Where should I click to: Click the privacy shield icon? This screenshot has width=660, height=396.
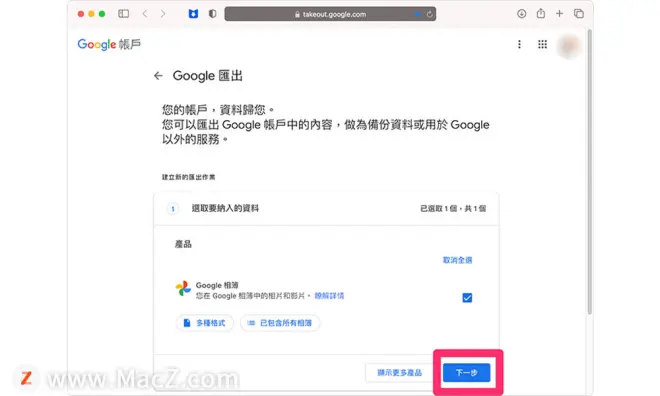(x=213, y=14)
